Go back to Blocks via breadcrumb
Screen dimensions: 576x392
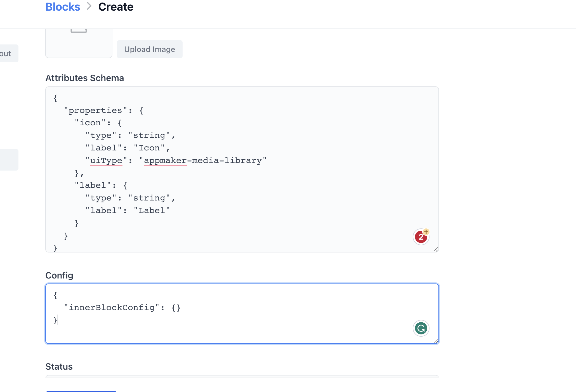tap(63, 7)
